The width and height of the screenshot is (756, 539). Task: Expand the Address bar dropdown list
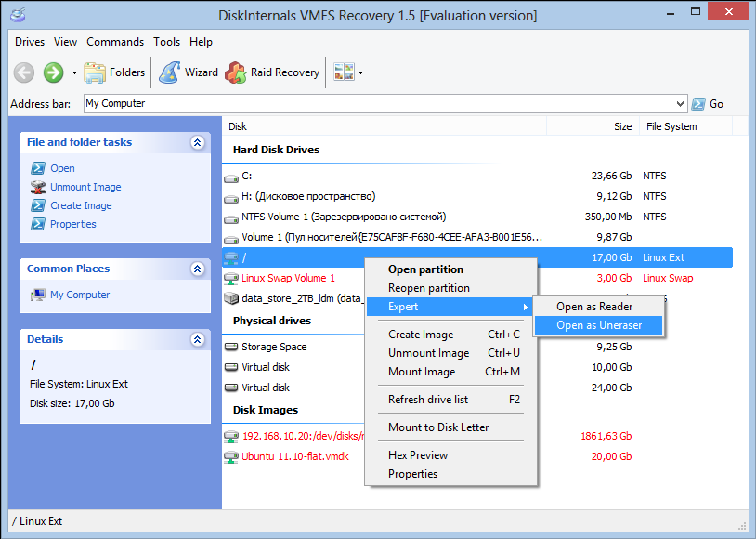click(x=680, y=104)
